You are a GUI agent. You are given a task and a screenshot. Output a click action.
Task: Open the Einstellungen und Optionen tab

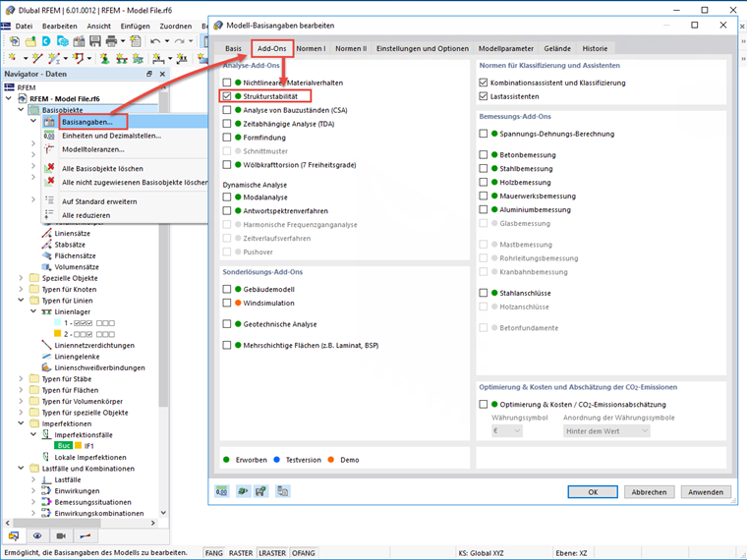(423, 48)
